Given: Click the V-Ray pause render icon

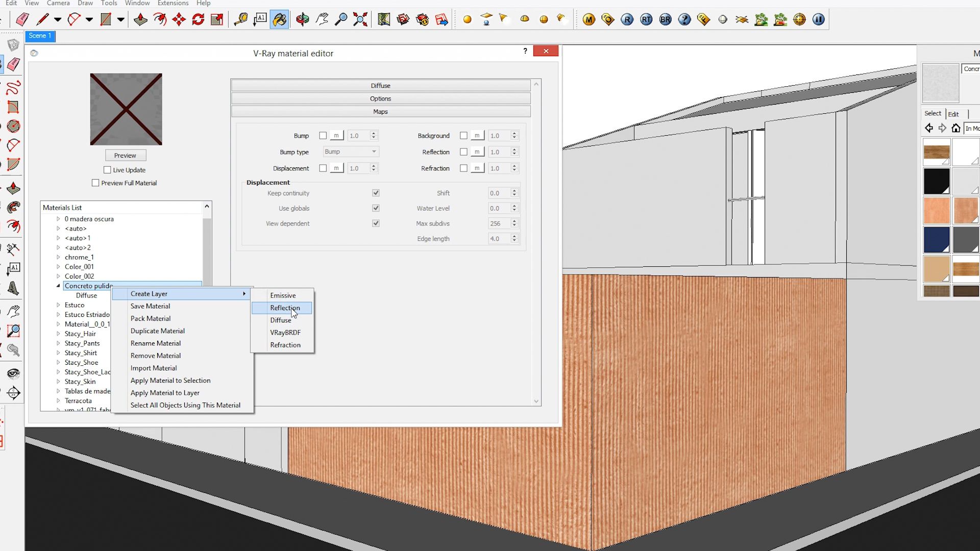Looking at the screenshot, I should coord(819,19).
